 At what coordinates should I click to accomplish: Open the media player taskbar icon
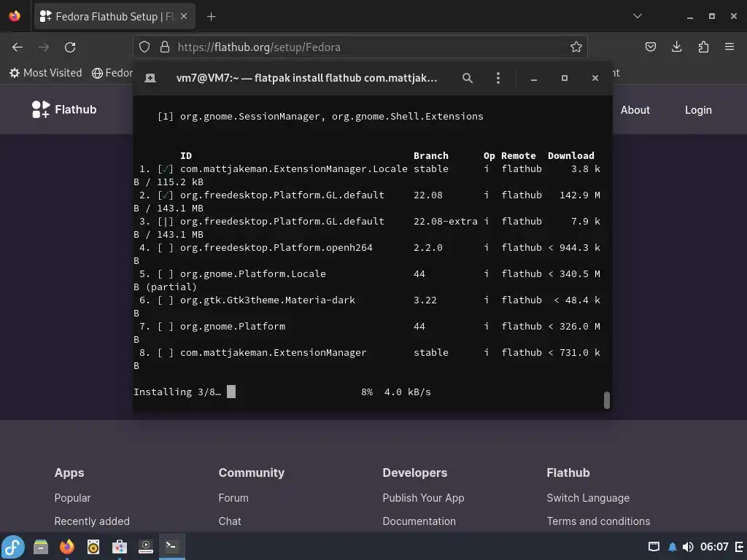click(146, 547)
